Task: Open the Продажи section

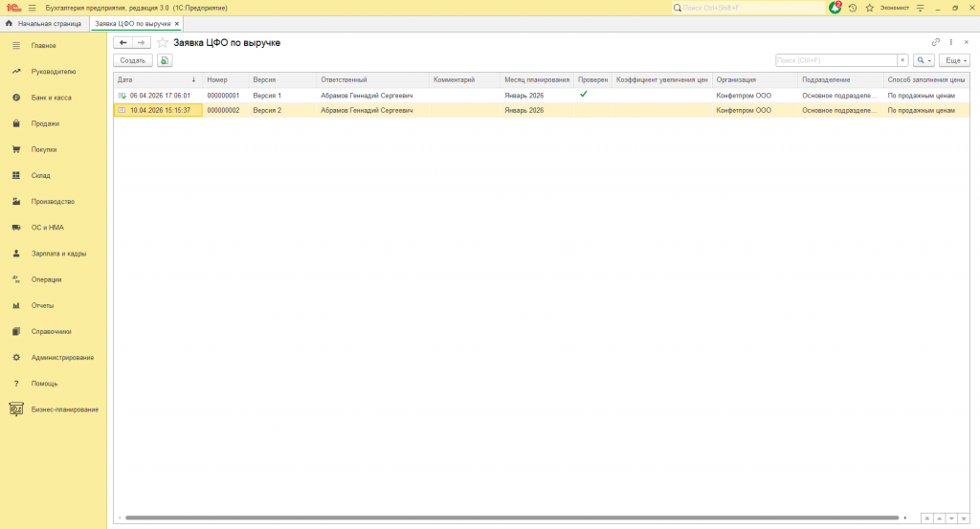Action: (45, 123)
